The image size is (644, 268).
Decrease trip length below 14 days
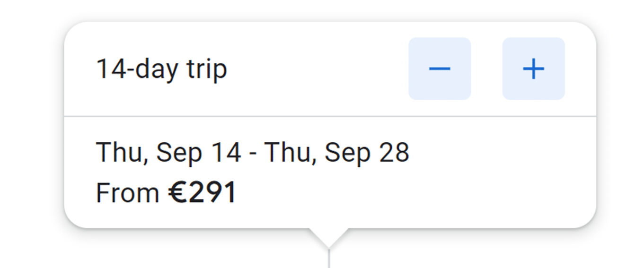(440, 69)
